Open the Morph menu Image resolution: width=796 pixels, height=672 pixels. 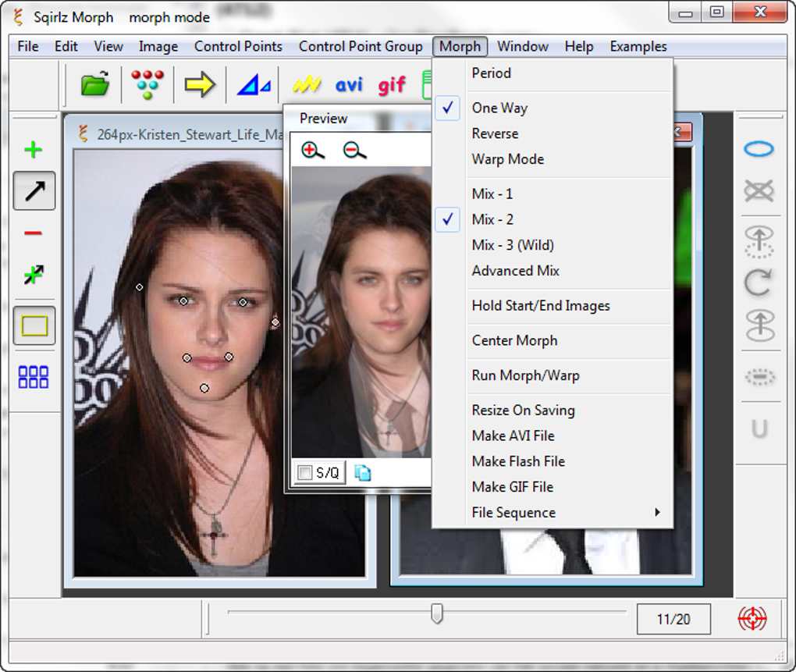click(x=460, y=46)
